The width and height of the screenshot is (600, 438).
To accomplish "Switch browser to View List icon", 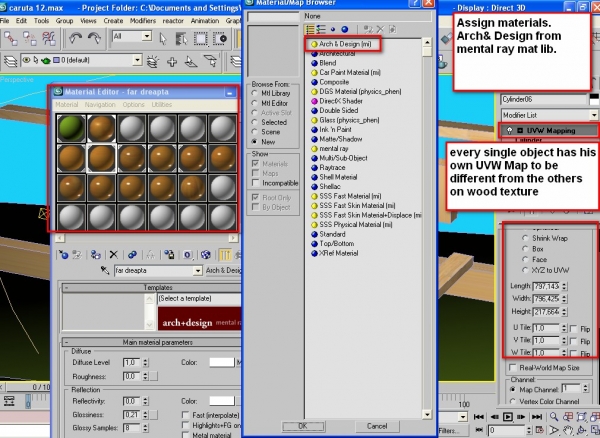I will tap(310, 29).
